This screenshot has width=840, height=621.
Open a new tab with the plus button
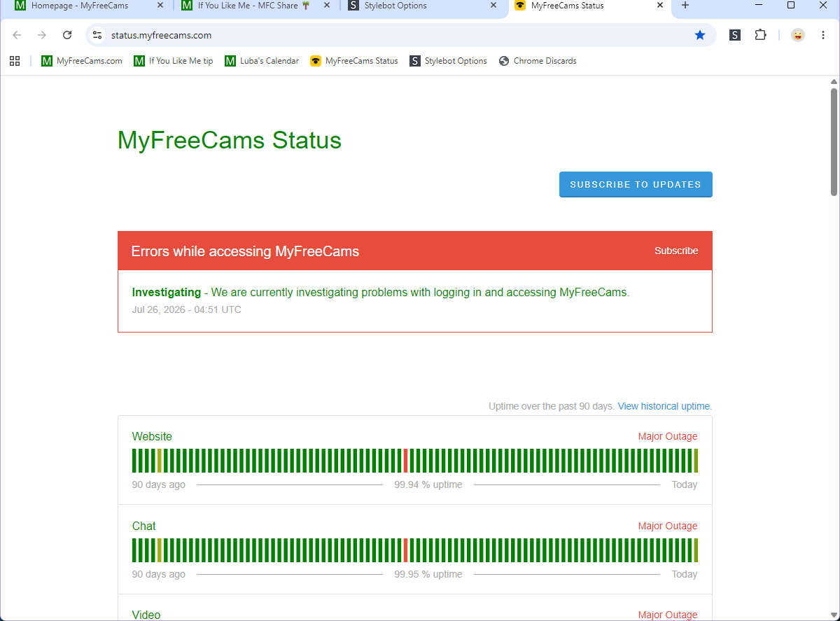(685, 6)
